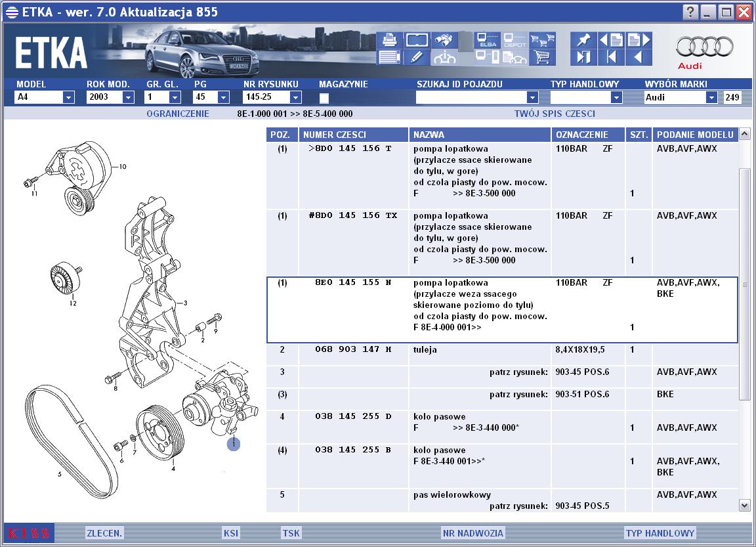756x547 pixels.
Task: Open search with the binoculars icon
Action: [x=444, y=40]
